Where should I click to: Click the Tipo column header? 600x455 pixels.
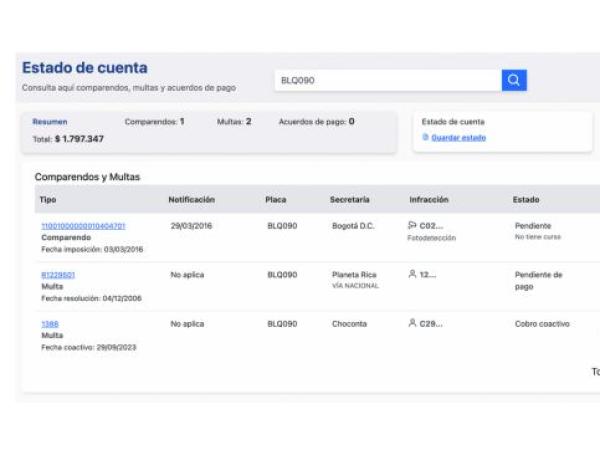[x=48, y=200]
